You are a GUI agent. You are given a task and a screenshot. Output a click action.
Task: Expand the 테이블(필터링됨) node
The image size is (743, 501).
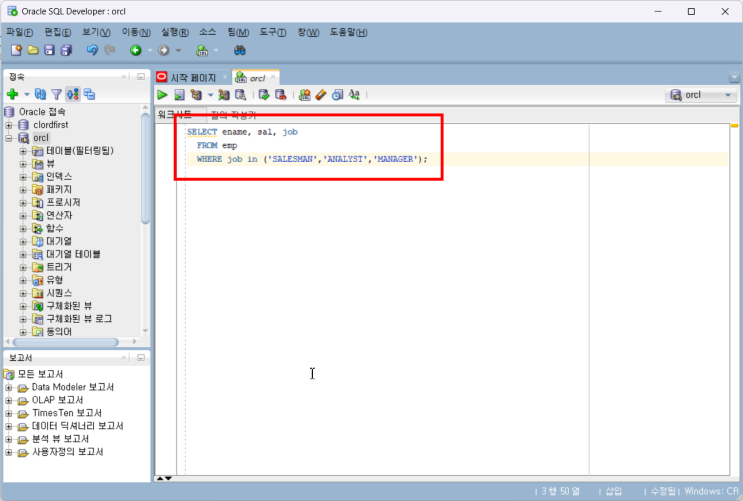(23, 151)
